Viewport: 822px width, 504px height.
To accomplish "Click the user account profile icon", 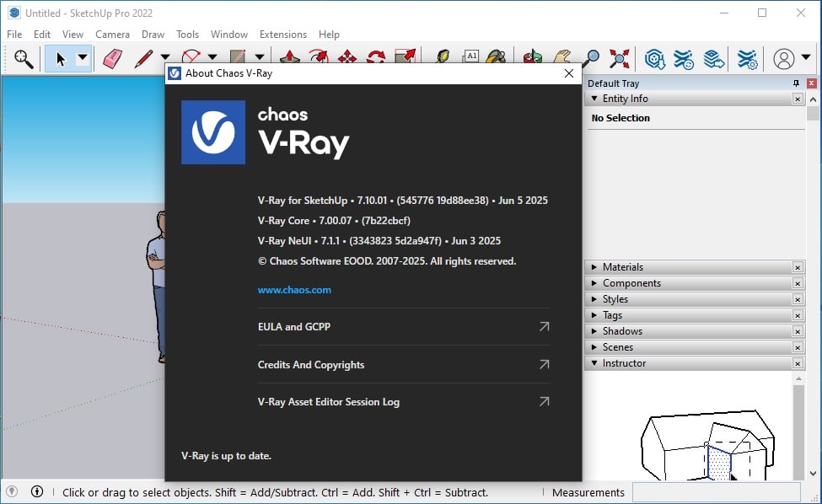I will [784, 59].
